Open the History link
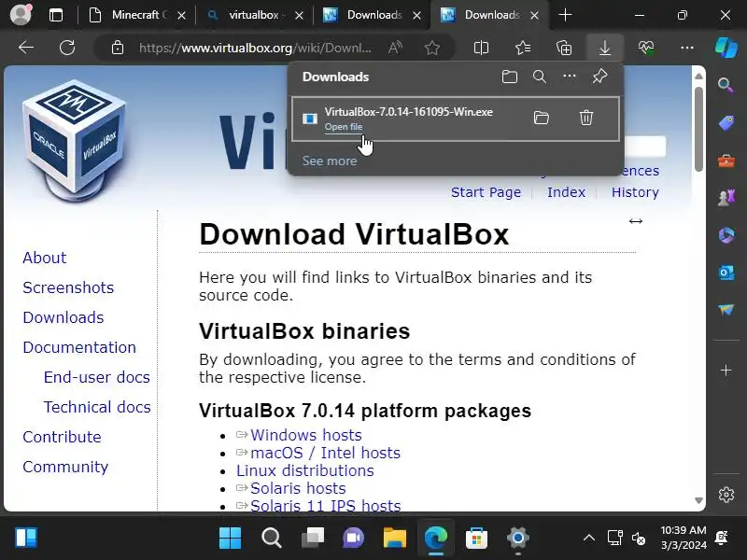 [635, 192]
